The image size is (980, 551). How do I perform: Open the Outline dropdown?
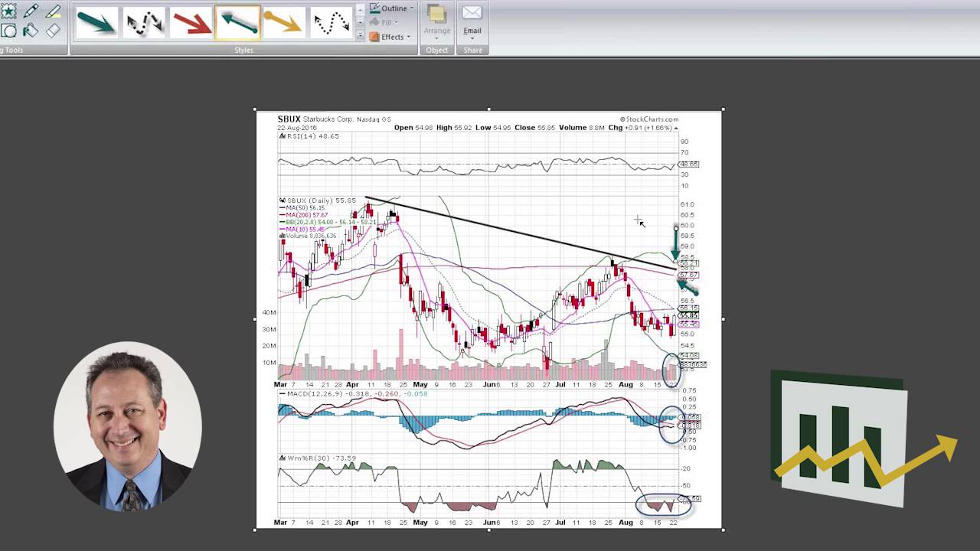click(x=391, y=8)
